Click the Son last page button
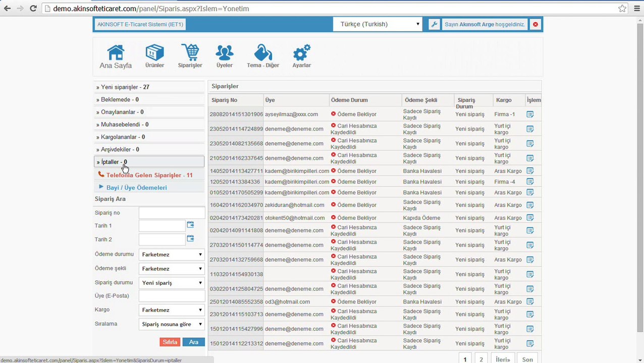 (527, 359)
